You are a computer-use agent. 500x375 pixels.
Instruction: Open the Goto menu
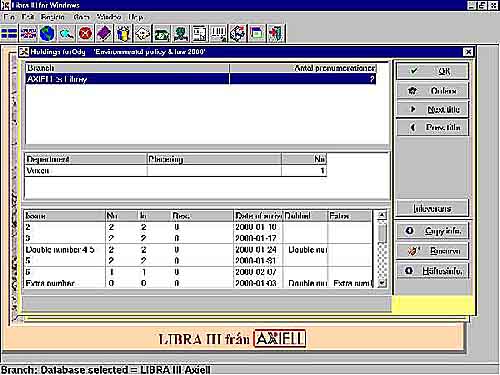point(81,17)
